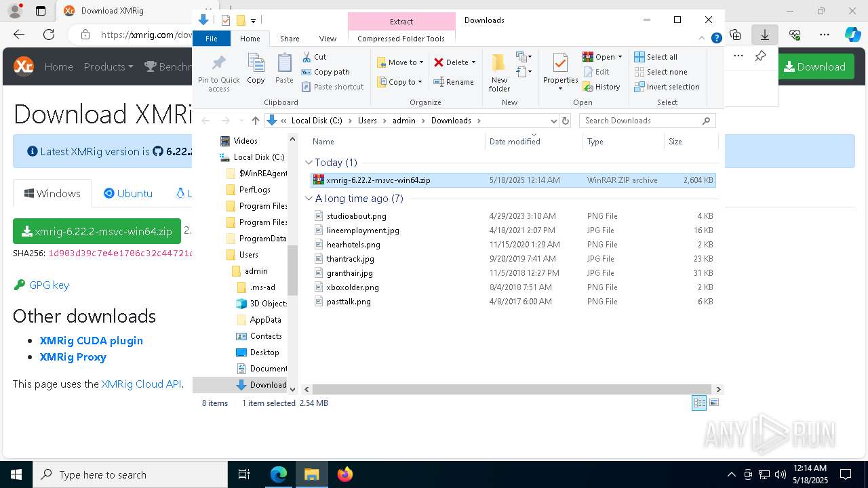Click Edit in the Open group
This screenshot has height=488, width=868.
pos(596,72)
